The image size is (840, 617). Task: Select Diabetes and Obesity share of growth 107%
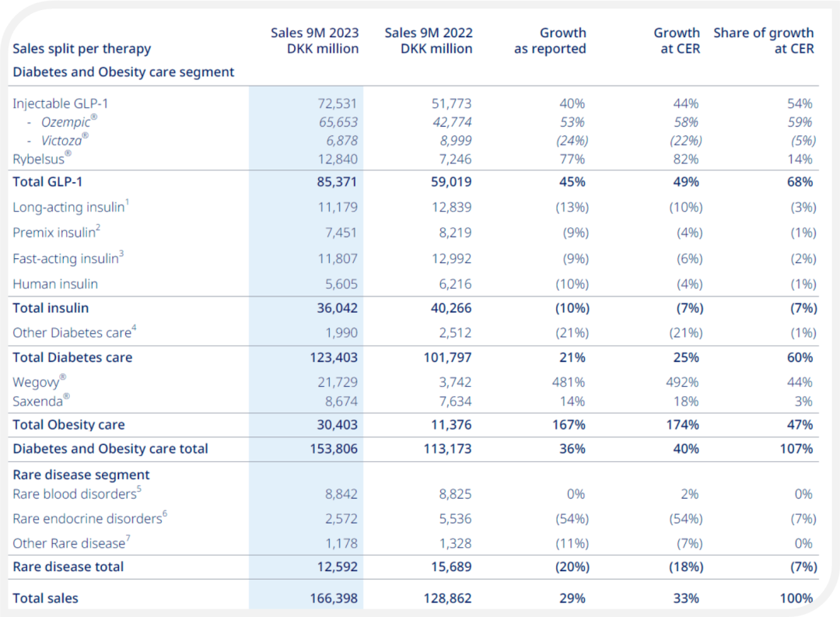(x=796, y=449)
